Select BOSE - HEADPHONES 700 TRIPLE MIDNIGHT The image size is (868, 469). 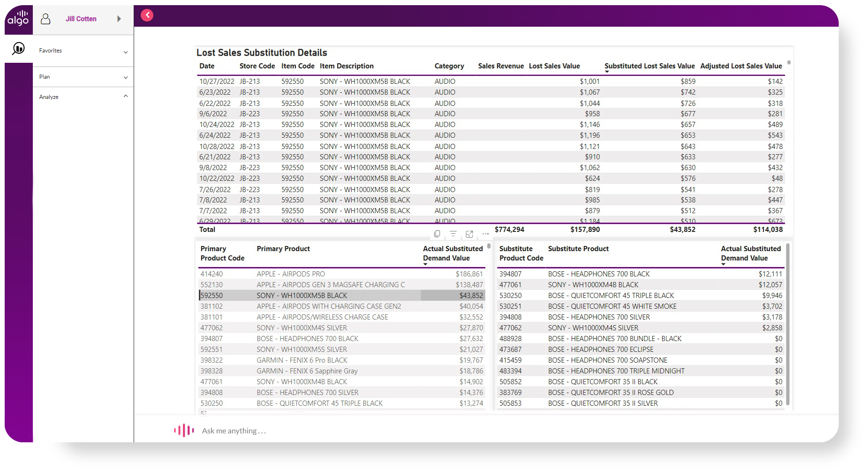616,371
